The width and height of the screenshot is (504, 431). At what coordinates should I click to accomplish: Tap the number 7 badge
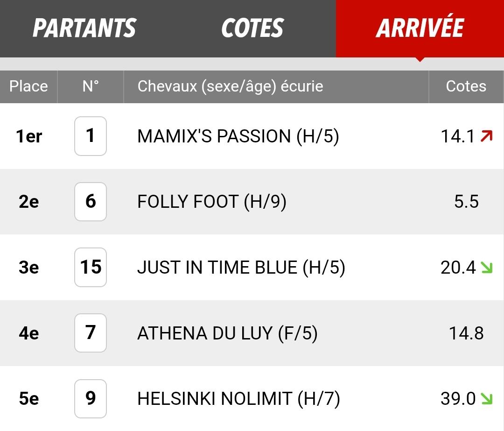[x=91, y=333]
